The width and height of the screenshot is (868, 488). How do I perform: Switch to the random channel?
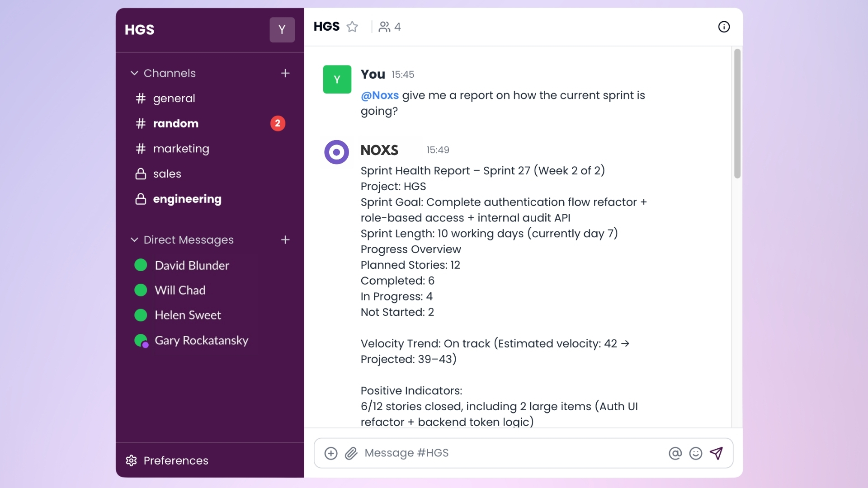176,123
